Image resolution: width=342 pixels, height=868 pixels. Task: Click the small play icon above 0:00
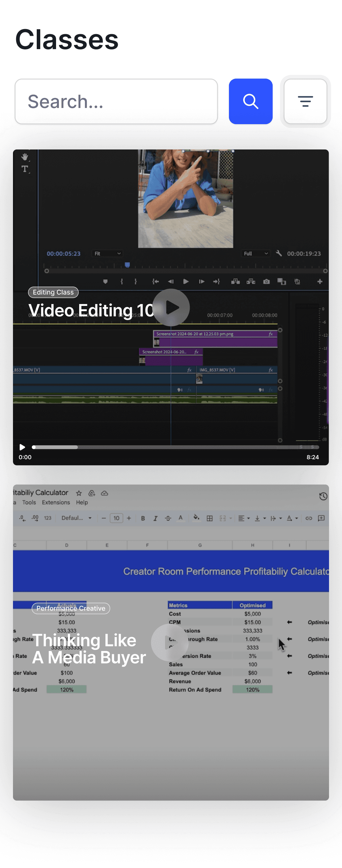pos(22,447)
